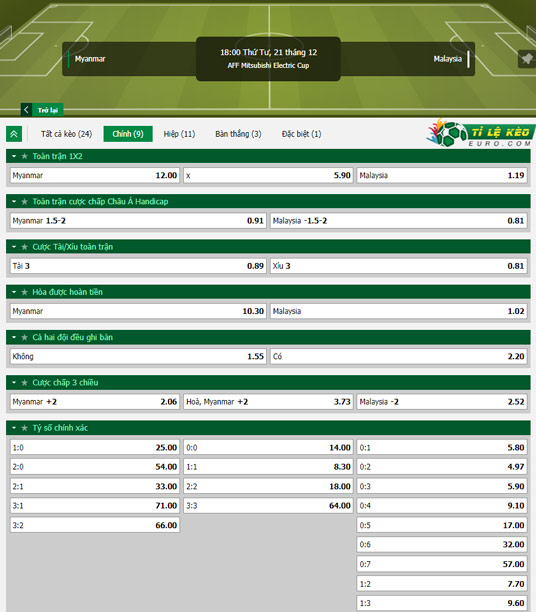
Task: Click the back arrow icon in Trở lại
Action: (26, 110)
